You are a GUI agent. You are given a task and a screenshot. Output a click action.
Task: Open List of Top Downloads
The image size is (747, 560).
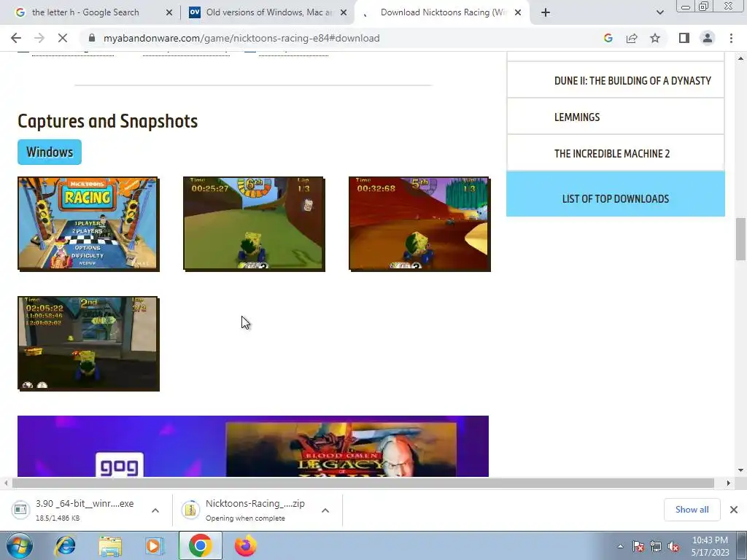(616, 194)
